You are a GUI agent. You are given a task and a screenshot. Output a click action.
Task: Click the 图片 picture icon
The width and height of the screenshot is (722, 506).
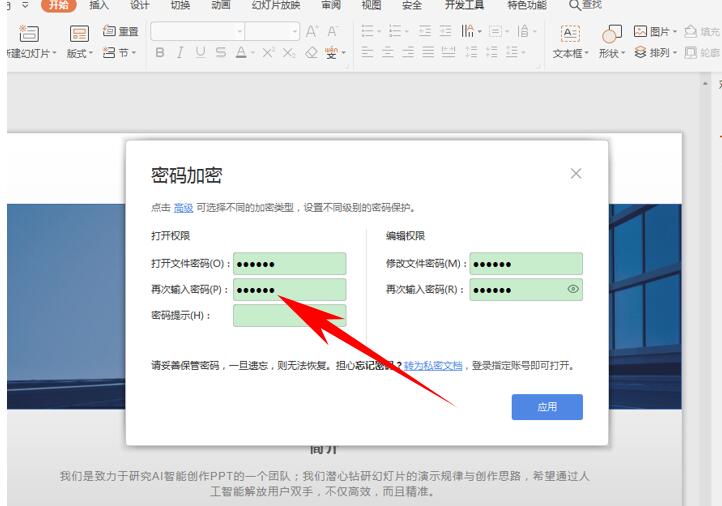(x=640, y=31)
